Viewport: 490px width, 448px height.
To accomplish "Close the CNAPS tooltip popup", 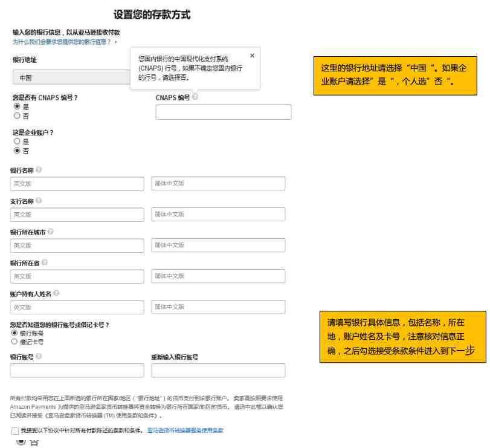I will tap(252, 56).
